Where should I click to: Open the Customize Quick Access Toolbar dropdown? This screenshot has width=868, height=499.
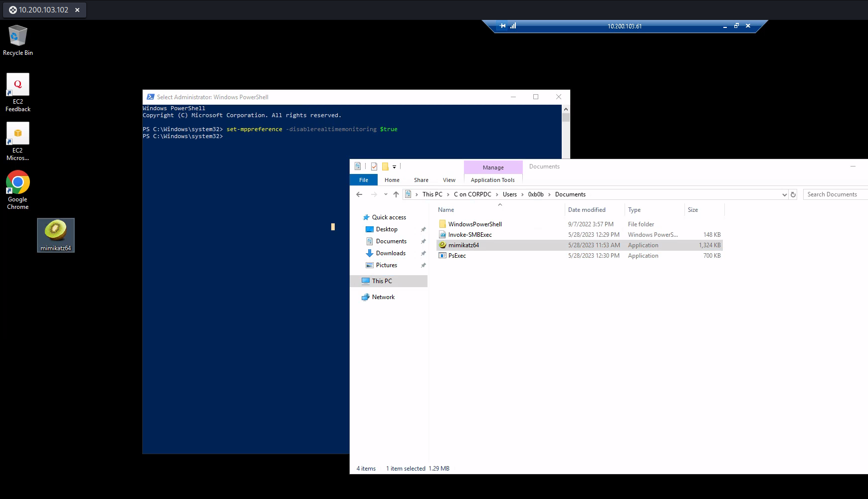(x=394, y=166)
